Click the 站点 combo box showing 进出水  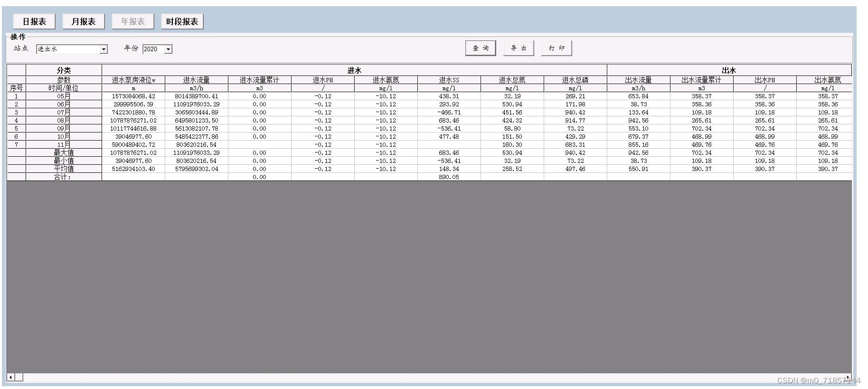pos(72,49)
